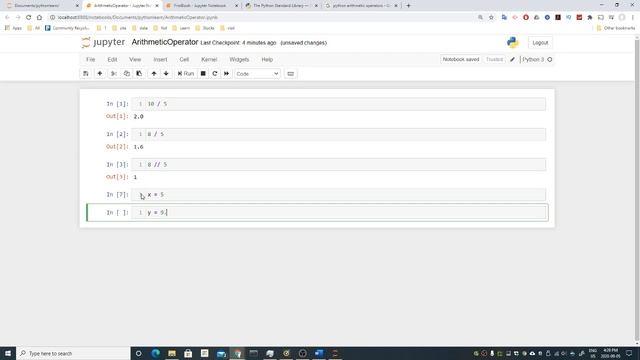Select output value 1.6

point(138,147)
